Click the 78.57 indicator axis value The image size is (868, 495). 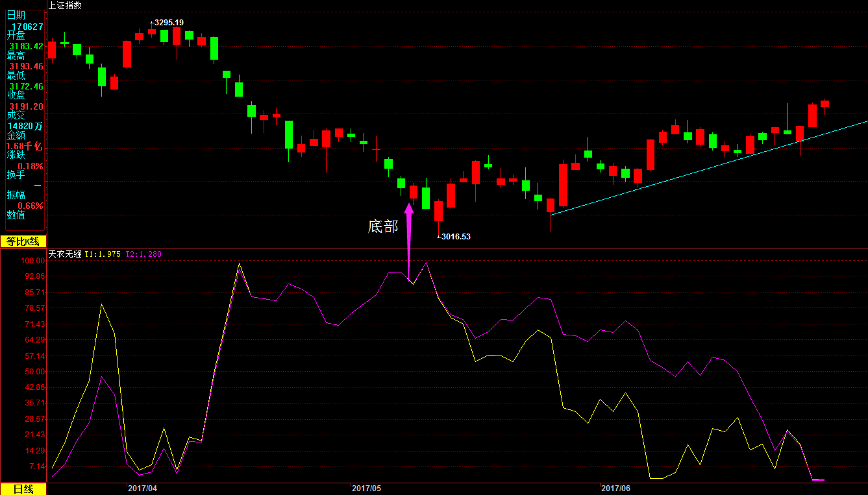click(35, 308)
